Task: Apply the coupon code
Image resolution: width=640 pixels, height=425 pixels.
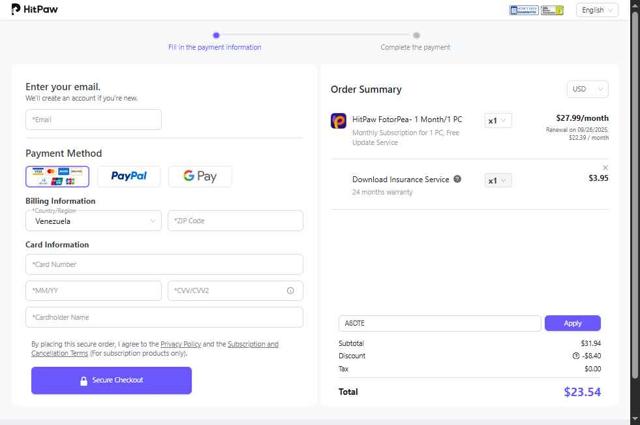Action: (x=573, y=323)
